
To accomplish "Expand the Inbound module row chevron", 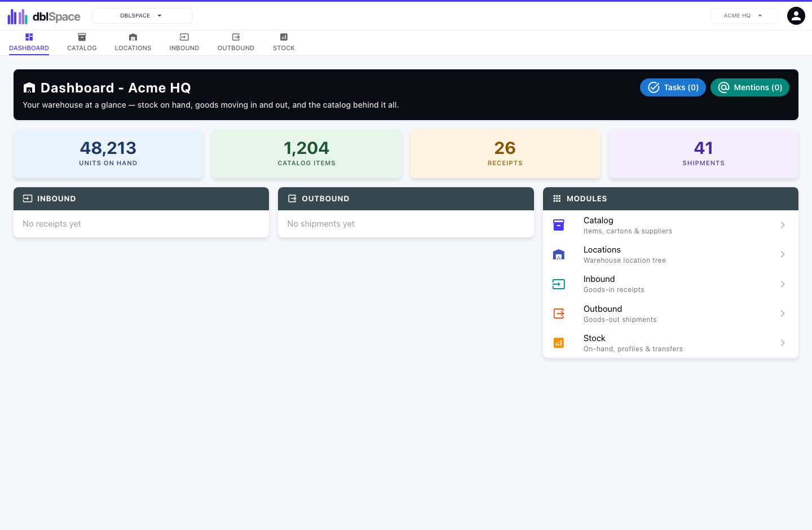I will point(783,284).
